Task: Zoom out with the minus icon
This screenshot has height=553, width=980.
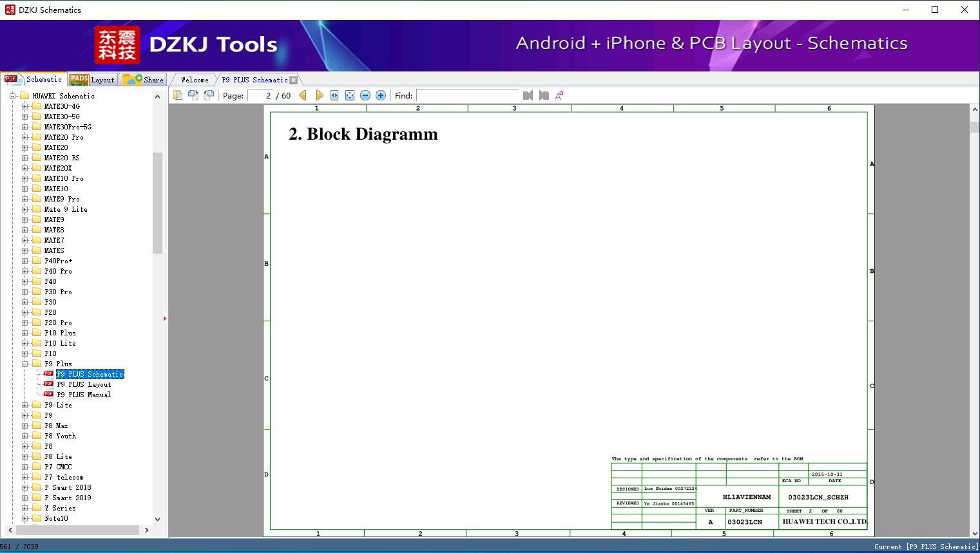Action: point(365,95)
